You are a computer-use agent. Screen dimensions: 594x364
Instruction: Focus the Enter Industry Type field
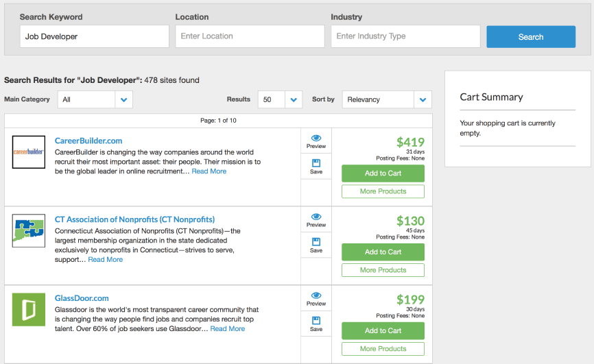tap(405, 36)
